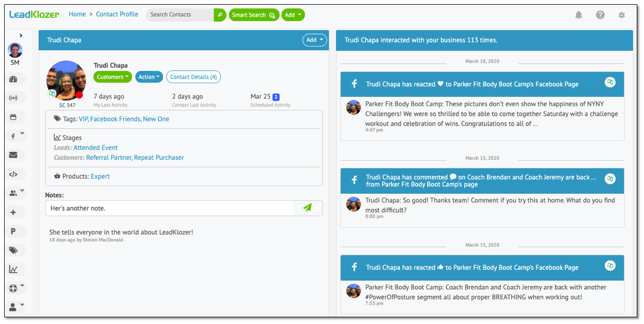Screen dimensions: 644x324
Task: Open Contact Details (4) button
Action: [x=193, y=77]
